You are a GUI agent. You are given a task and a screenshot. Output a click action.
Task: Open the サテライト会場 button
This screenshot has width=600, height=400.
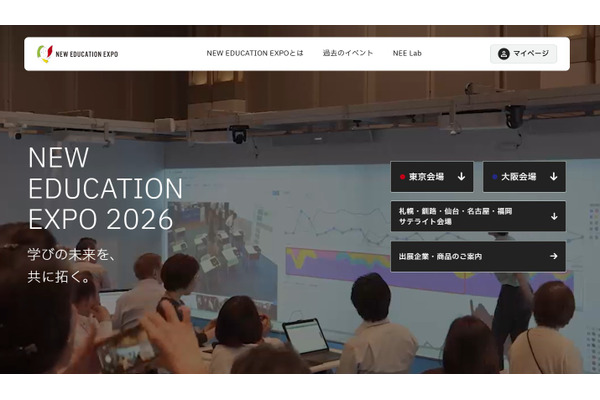pos(478,216)
